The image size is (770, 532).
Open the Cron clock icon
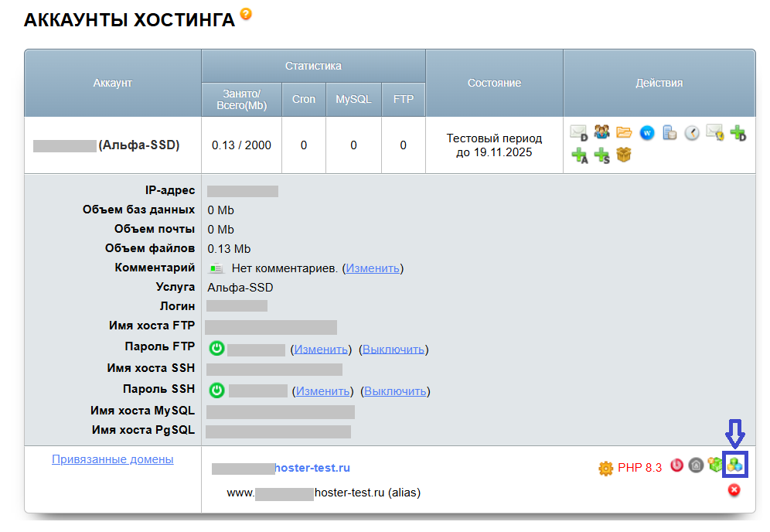coord(692,132)
